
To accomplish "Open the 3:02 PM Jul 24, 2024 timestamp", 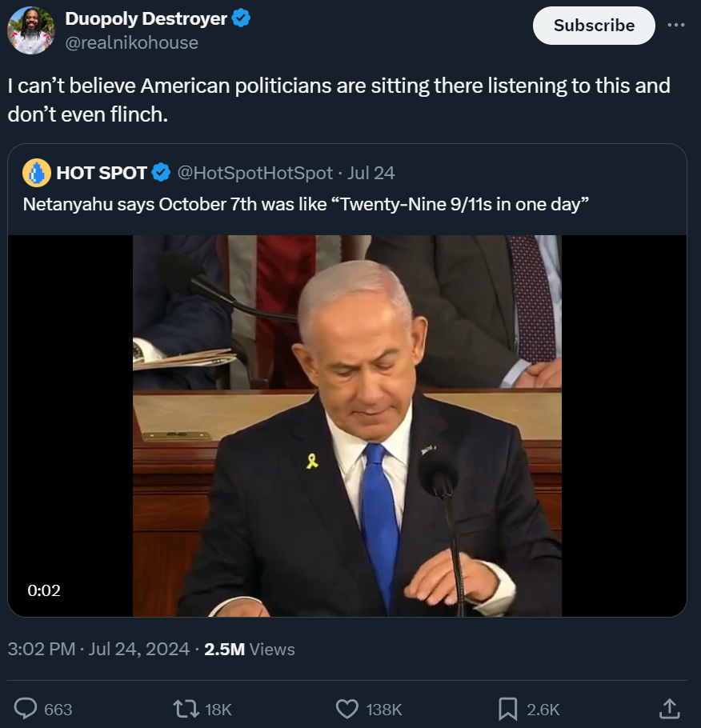I will pyautogui.click(x=98, y=649).
